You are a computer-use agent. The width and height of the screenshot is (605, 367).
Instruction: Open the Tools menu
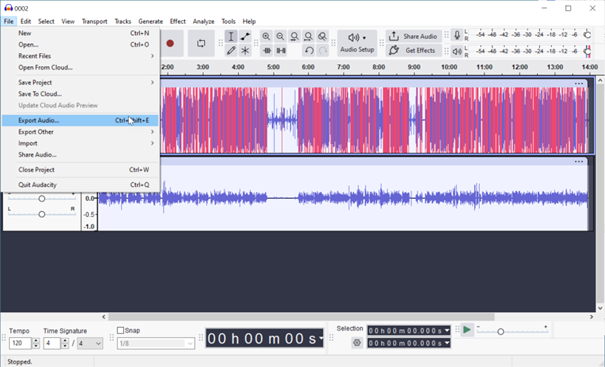coord(228,21)
